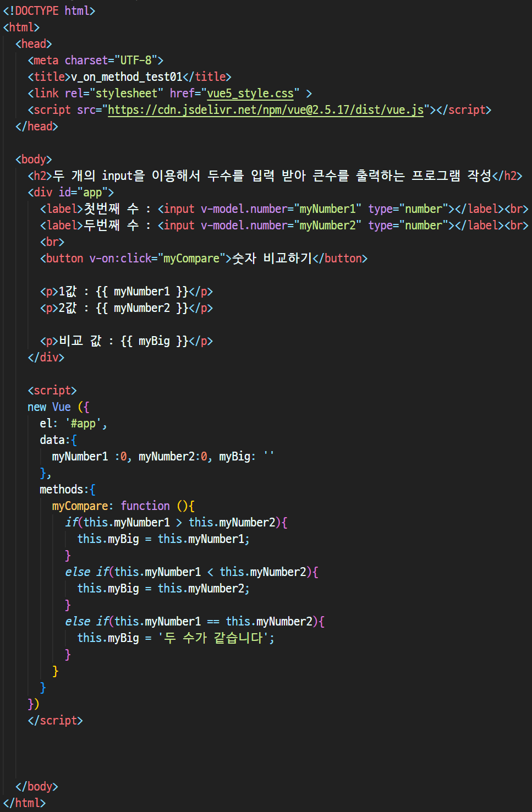
Task: Click the '두 수가 같습니다' string line
Action: (x=176, y=638)
